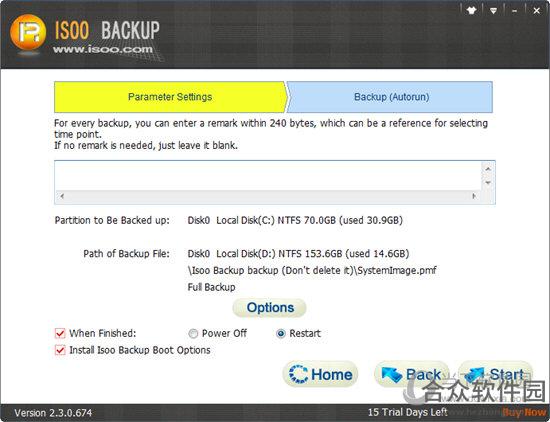Click the Isoo Backup orange logo icon

28,33
